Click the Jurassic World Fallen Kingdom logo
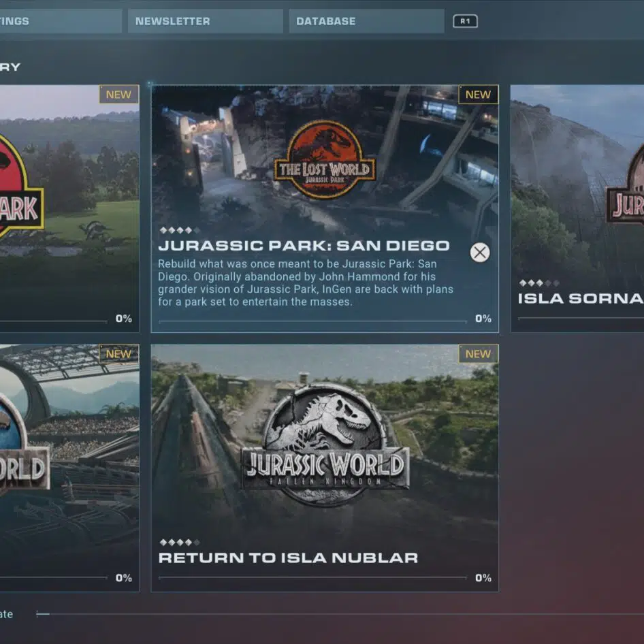Image resolution: width=644 pixels, height=644 pixels. (x=325, y=445)
